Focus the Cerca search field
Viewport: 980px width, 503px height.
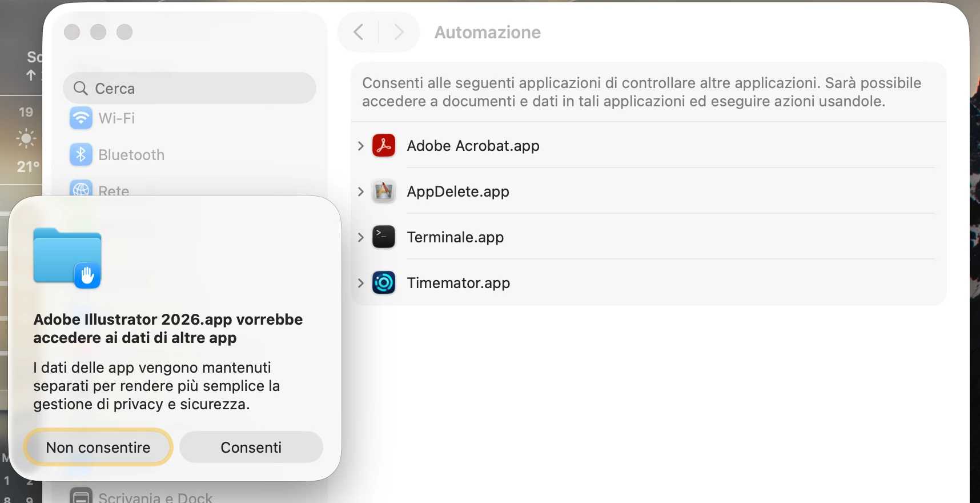[190, 88]
